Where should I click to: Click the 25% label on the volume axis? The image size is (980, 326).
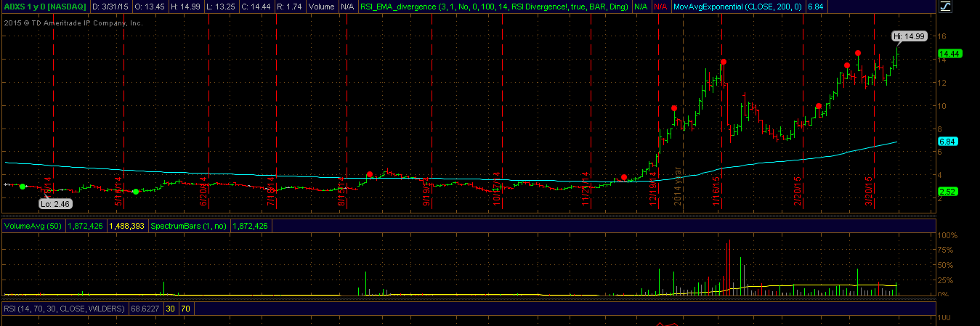point(946,280)
